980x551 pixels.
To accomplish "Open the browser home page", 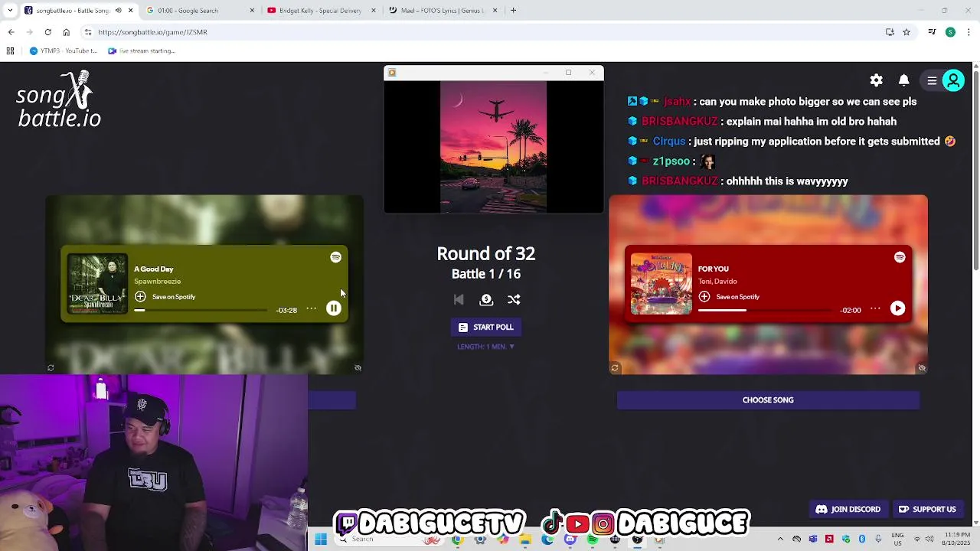I will coord(66,32).
